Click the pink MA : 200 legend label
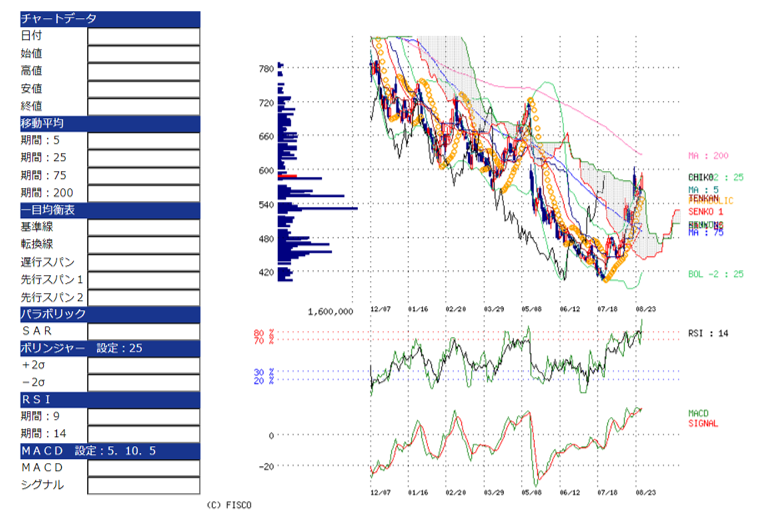This screenshot has height=513, width=773. pyautogui.click(x=711, y=155)
